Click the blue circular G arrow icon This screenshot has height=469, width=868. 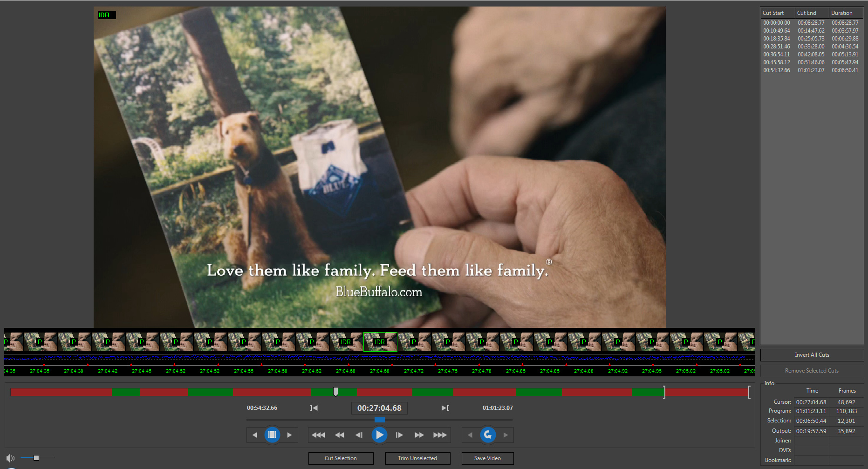click(x=488, y=435)
